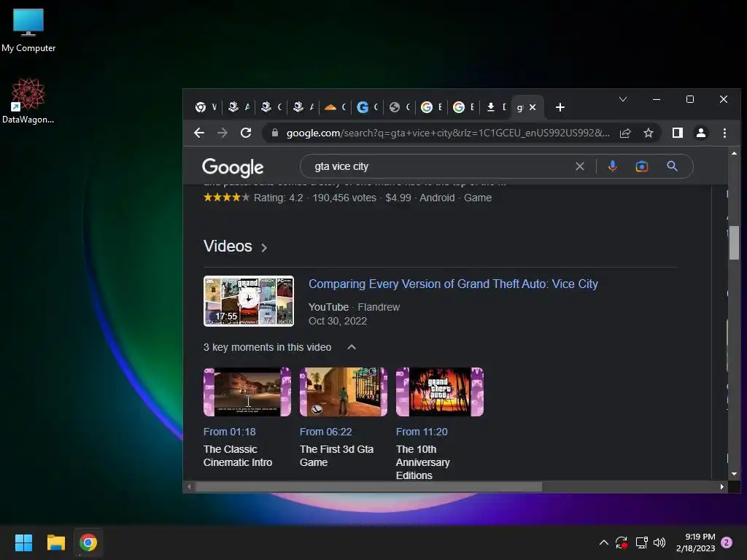Start a voice search with the microphone
Viewport: 747px width, 560px height.
coord(613,166)
